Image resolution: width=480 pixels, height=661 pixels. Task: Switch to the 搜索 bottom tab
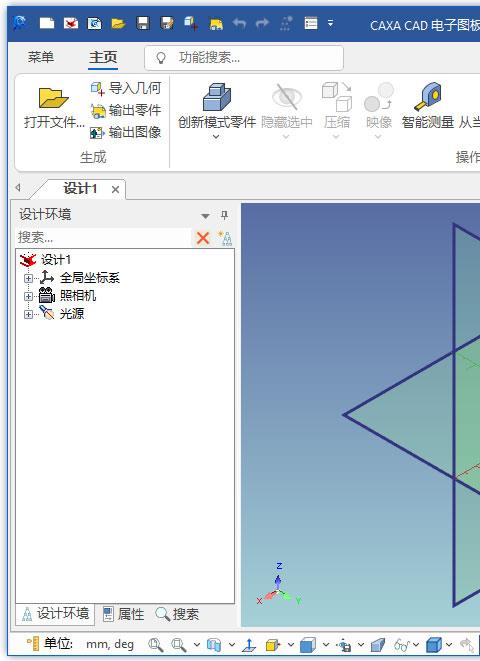177,614
